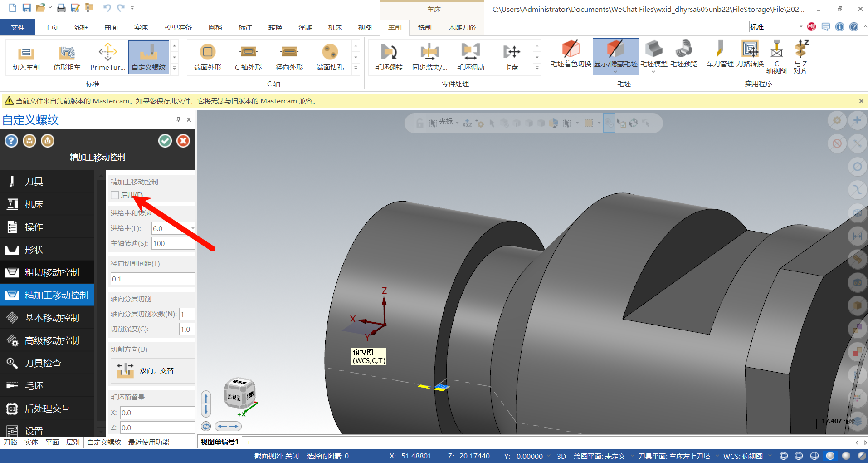Click the horizontal pan arrow control
868x463 pixels.
pos(228,426)
